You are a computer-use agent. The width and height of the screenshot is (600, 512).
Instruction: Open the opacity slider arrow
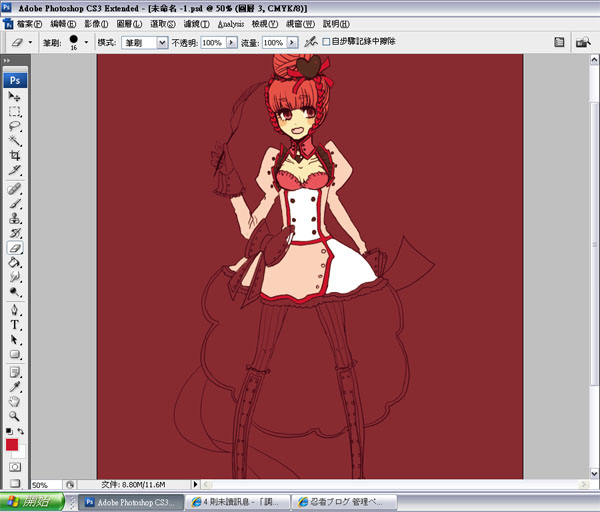coord(232,42)
